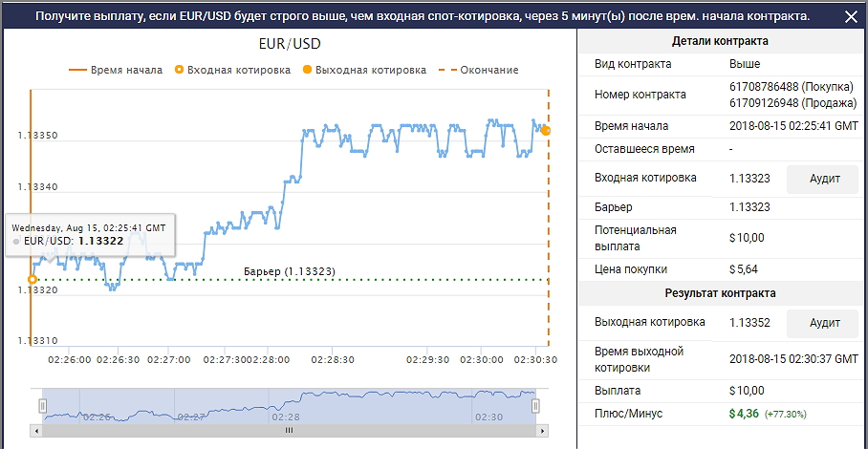Click the left navigator range handle
This screenshot has width=868, height=449.
(x=43, y=406)
